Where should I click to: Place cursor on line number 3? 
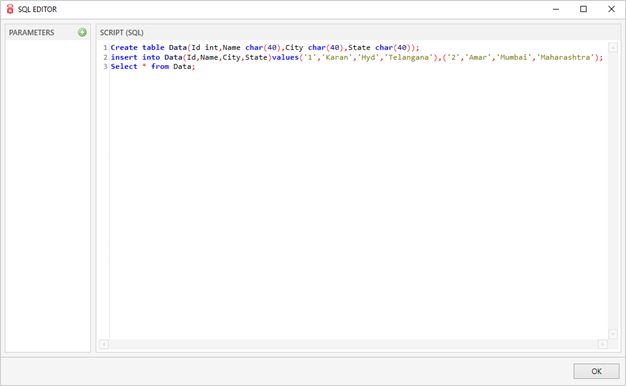coord(105,67)
